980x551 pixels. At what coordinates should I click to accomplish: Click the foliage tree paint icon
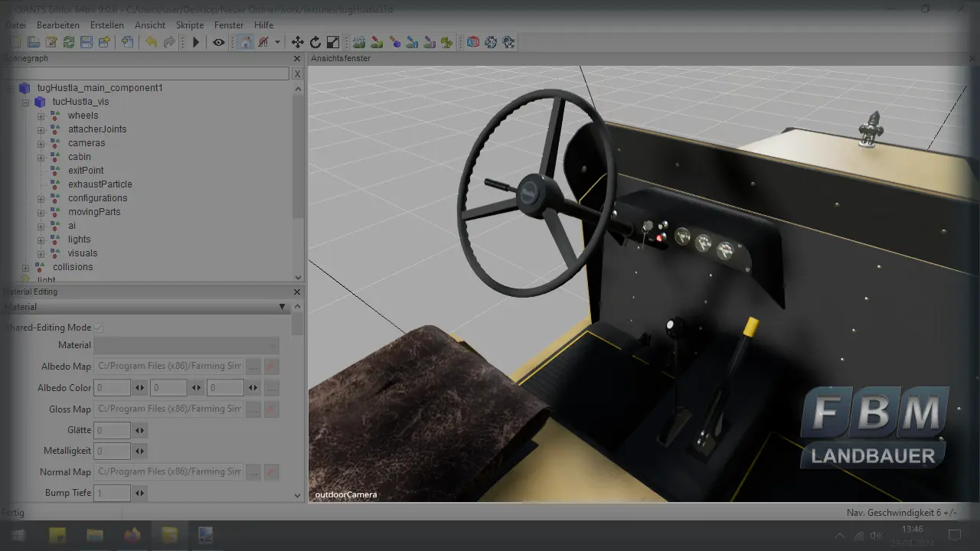point(447,42)
